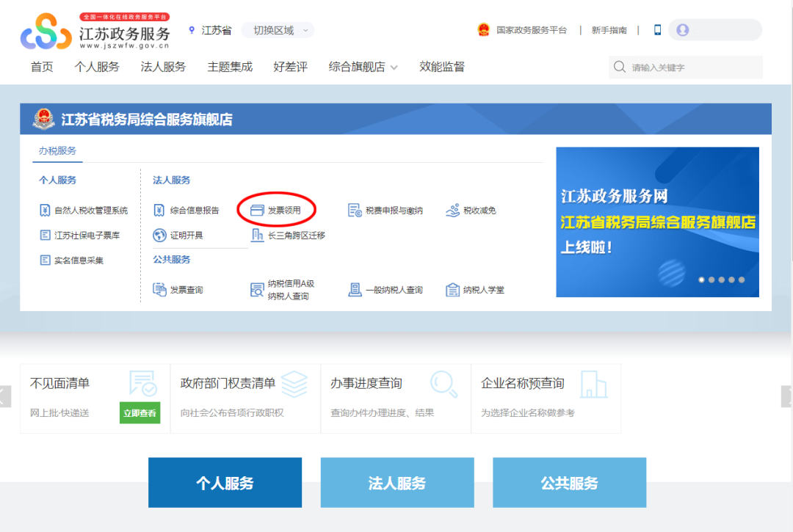Viewport: 793px width, 532px height.
Task: Click the building icon in 企业名称预查询 card
Action: coord(594,384)
